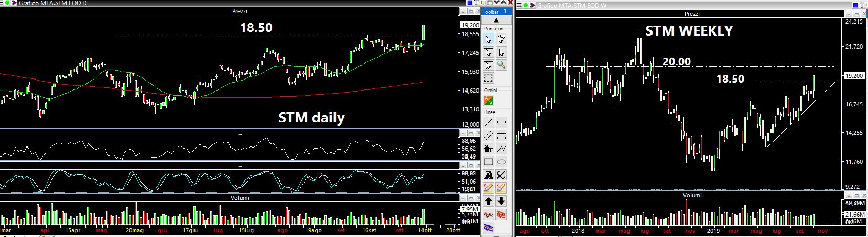This screenshot has height=237, width=868.
Task: Click the red wave indicator icon
Action: pos(489,214)
